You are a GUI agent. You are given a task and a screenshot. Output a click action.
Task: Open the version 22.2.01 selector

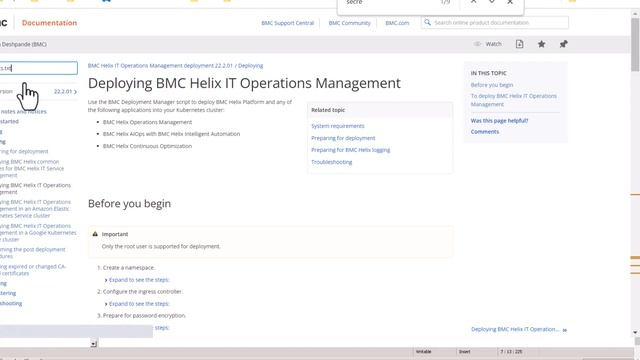coord(65,91)
